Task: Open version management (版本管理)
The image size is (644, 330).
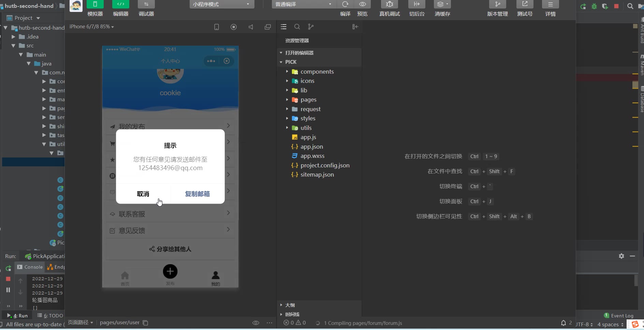Action: (498, 4)
